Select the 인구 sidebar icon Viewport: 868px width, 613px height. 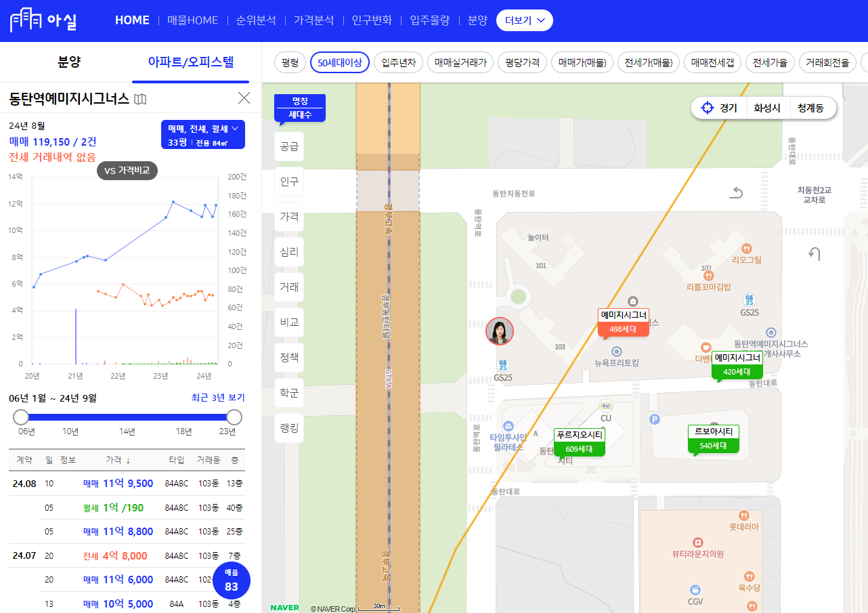pyautogui.click(x=289, y=181)
